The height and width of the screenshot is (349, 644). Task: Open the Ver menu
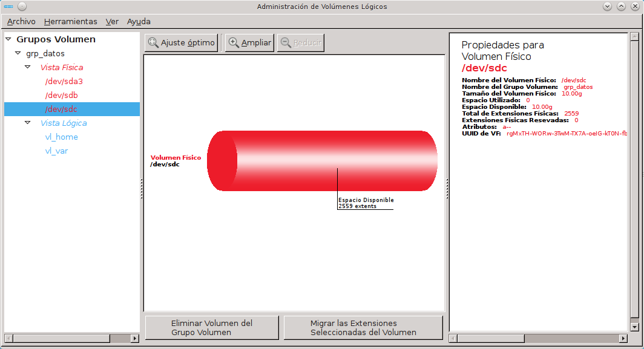[112, 21]
